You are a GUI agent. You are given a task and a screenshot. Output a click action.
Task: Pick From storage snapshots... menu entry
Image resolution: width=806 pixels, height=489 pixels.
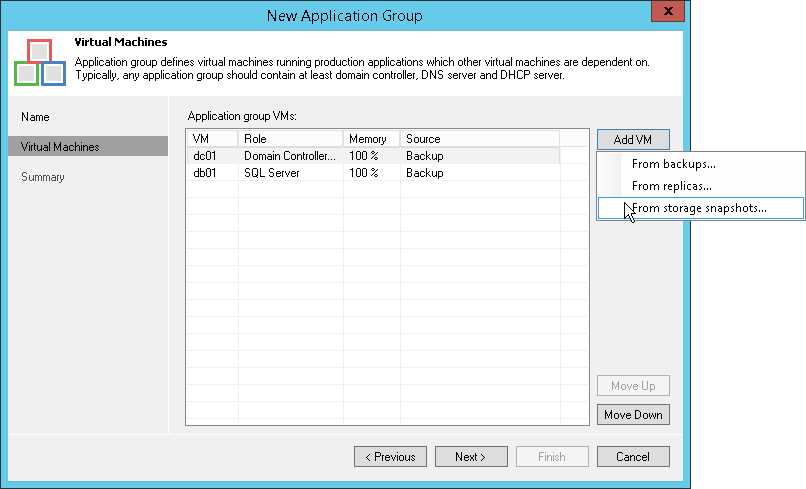[x=699, y=208]
